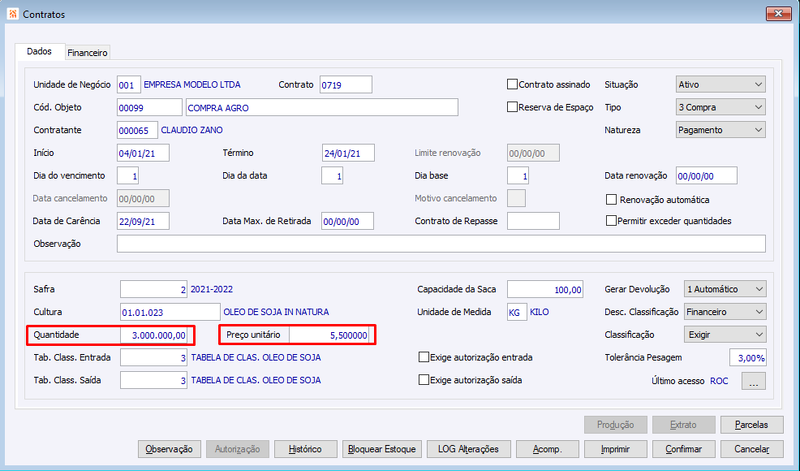Open LOG Alterações
This screenshot has width=800, height=471.
pyautogui.click(x=468, y=449)
